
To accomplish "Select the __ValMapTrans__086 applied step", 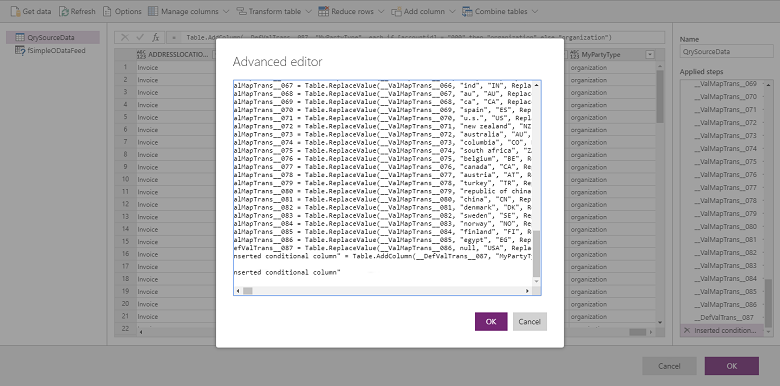I will (725, 304).
